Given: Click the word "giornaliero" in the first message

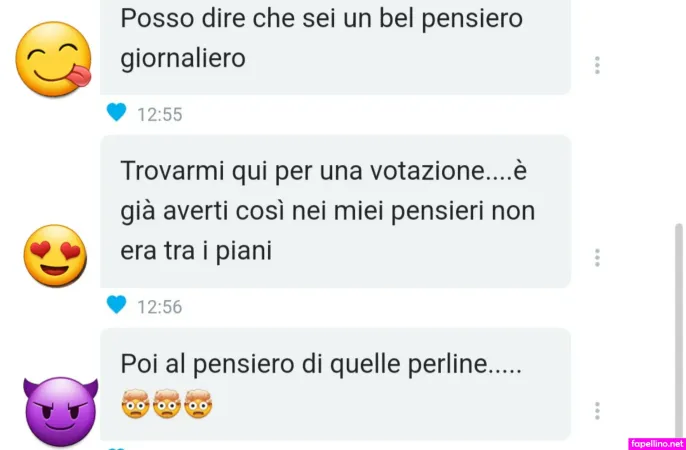Looking at the screenshot, I should [183, 59].
